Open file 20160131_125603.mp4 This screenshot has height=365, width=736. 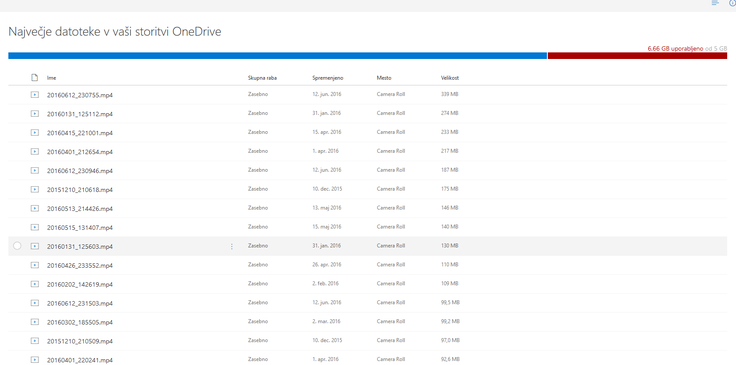(80, 246)
